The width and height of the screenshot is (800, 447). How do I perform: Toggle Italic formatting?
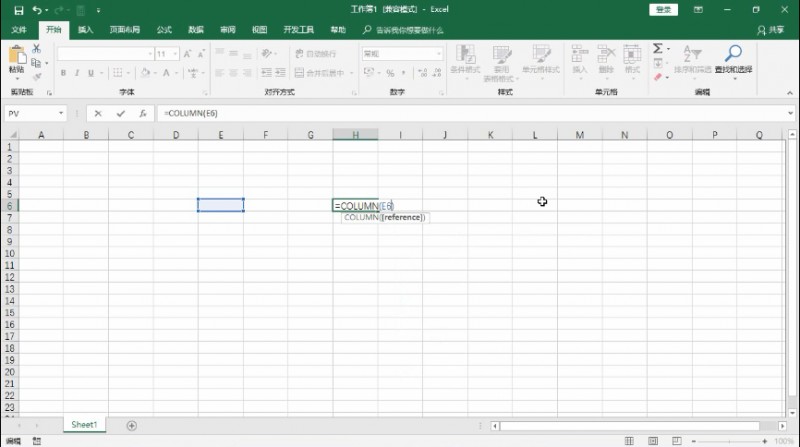tap(77, 73)
